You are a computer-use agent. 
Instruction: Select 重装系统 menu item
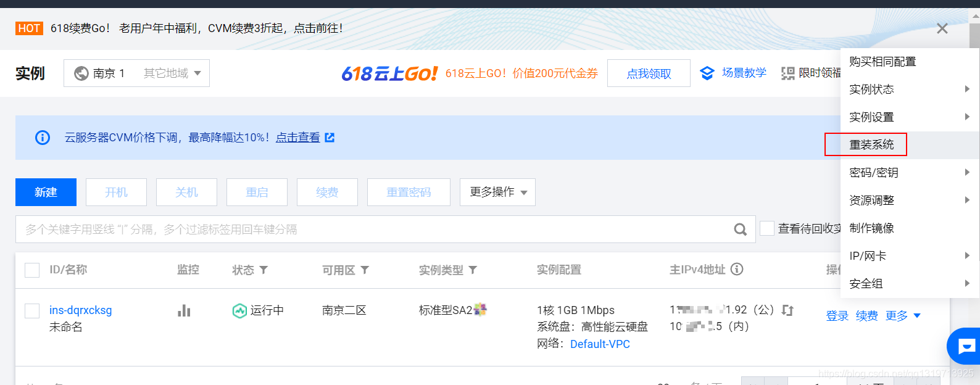(x=910, y=145)
